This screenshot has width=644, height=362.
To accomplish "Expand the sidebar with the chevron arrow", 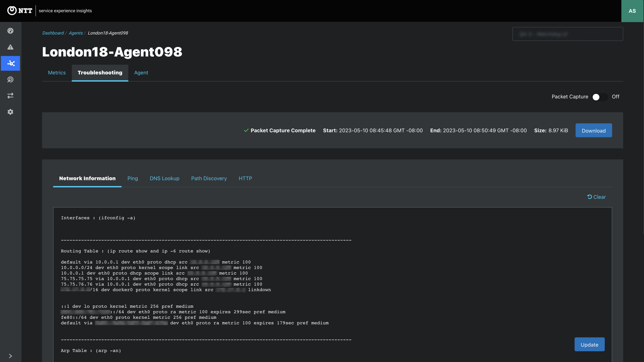I will [10, 356].
